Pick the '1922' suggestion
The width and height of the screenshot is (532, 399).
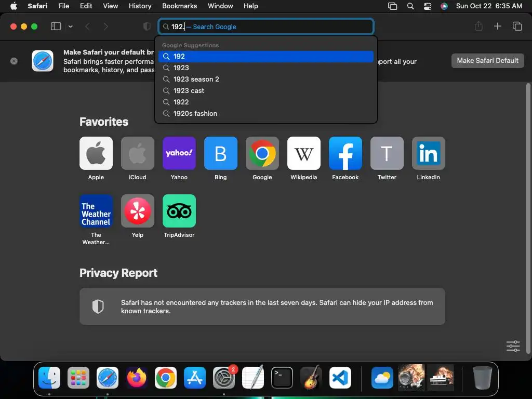(266, 102)
